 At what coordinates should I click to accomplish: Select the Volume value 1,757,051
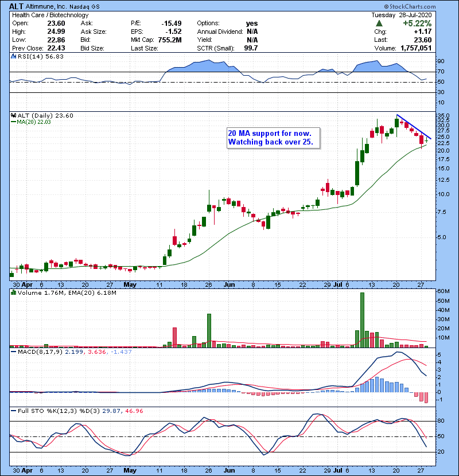416,48
